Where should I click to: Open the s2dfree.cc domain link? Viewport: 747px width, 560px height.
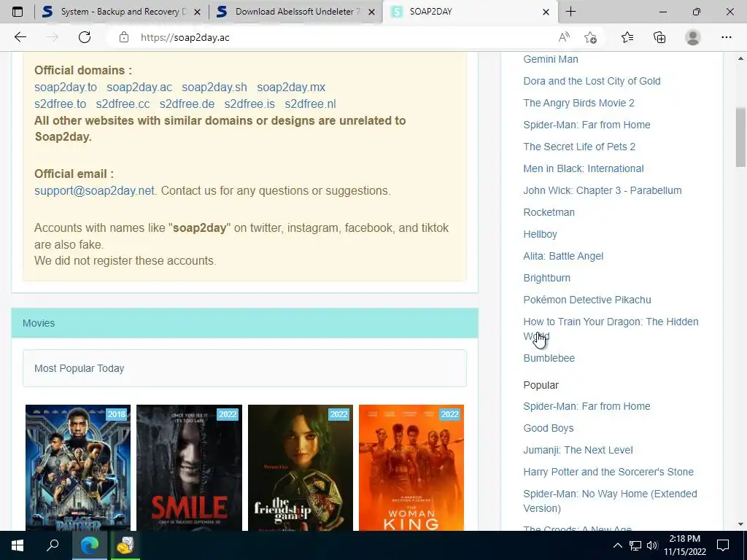123,104
